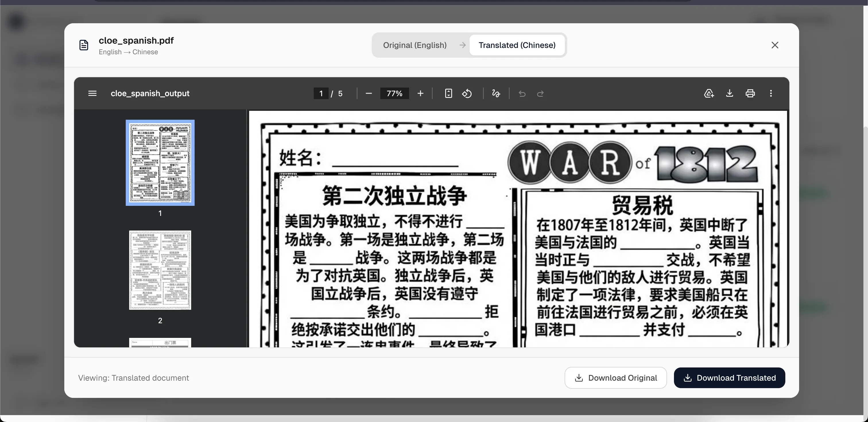
Task: Click the Download Original button
Action: point(616,378)
